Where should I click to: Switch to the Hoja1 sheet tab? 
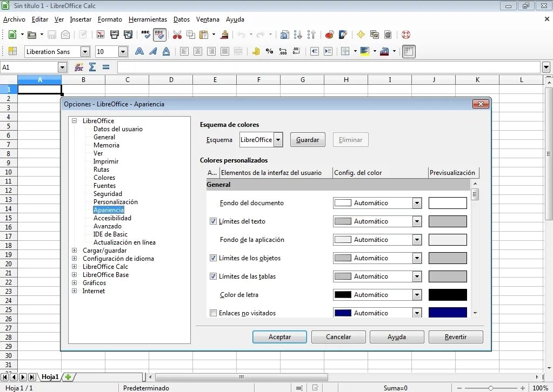click(x=50, y=377)
